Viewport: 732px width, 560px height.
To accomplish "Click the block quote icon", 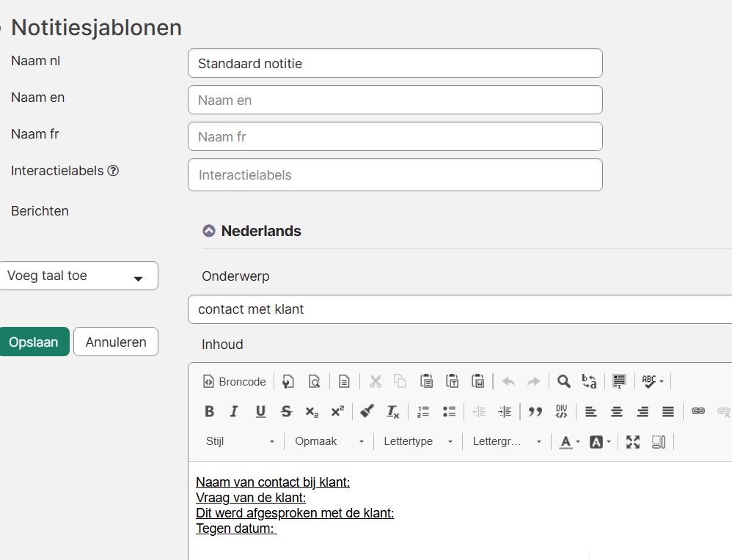I will 535,412.
